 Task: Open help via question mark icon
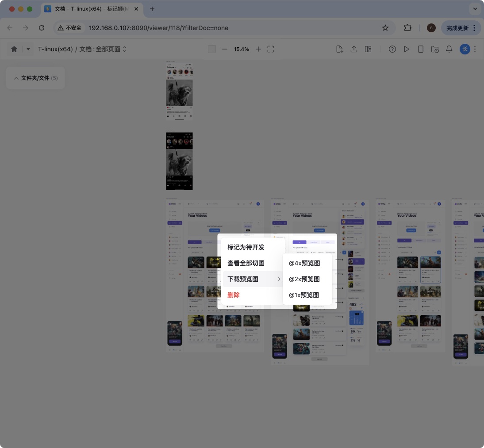click(392, 49)
